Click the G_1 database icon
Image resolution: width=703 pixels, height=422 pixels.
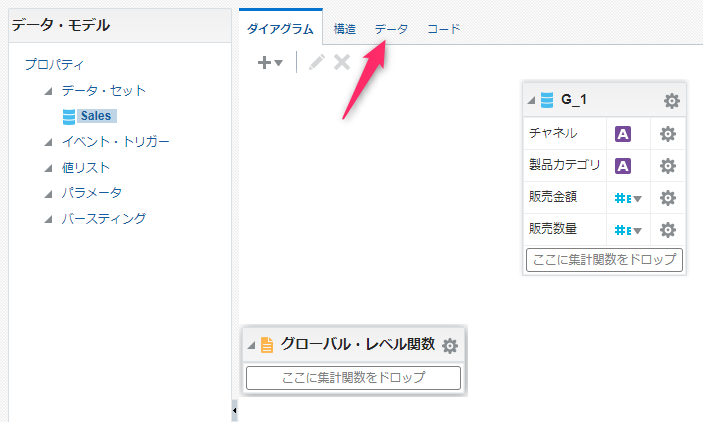[x=547, y=100]
